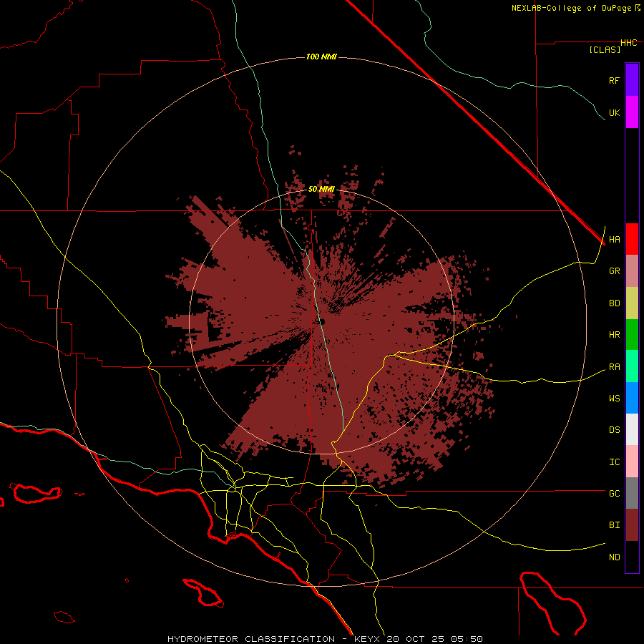
Task: Click the radar site center point
Action: 321,321
